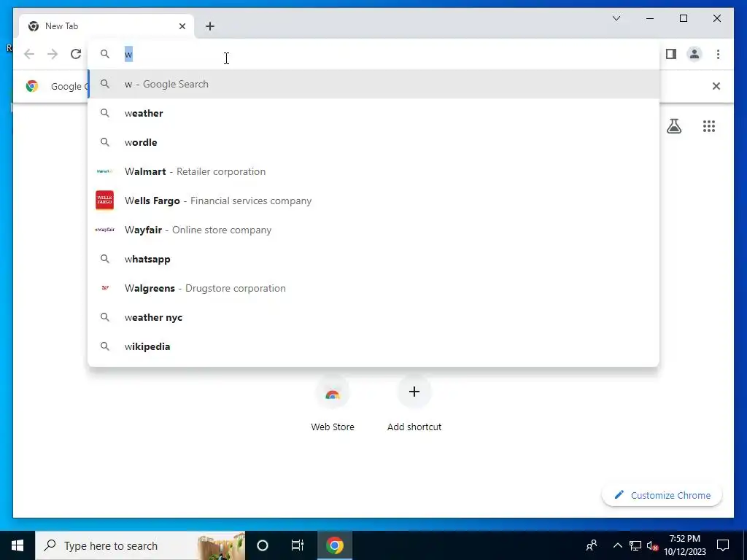
Task: Click the Wells Fargo logo icon
Action: tap(105, 201)
